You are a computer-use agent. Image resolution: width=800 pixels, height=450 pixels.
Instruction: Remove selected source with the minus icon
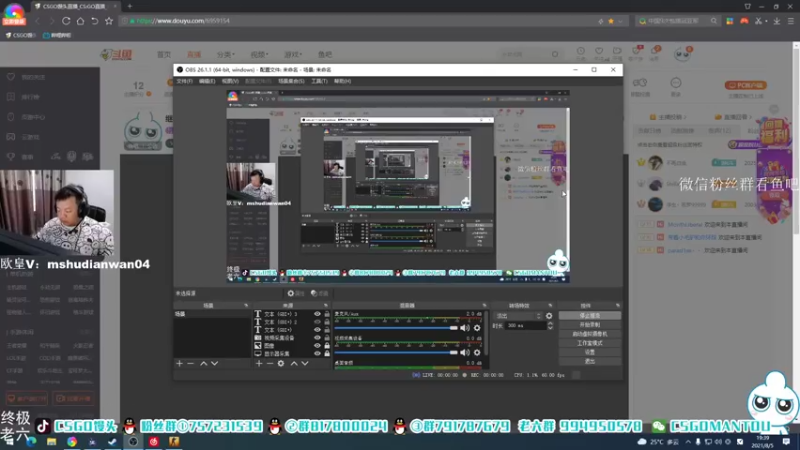point(269,363)
